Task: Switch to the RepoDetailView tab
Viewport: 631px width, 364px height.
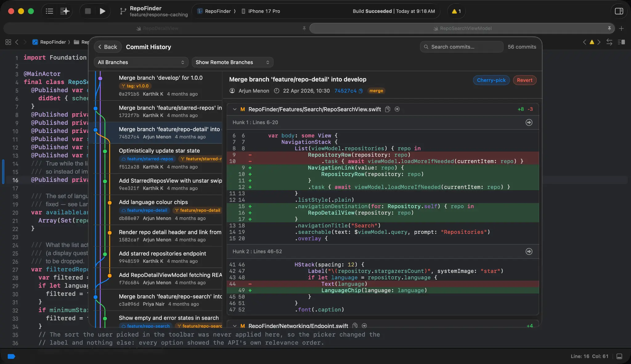Action: pyautogui.click(x=157, y=28)
